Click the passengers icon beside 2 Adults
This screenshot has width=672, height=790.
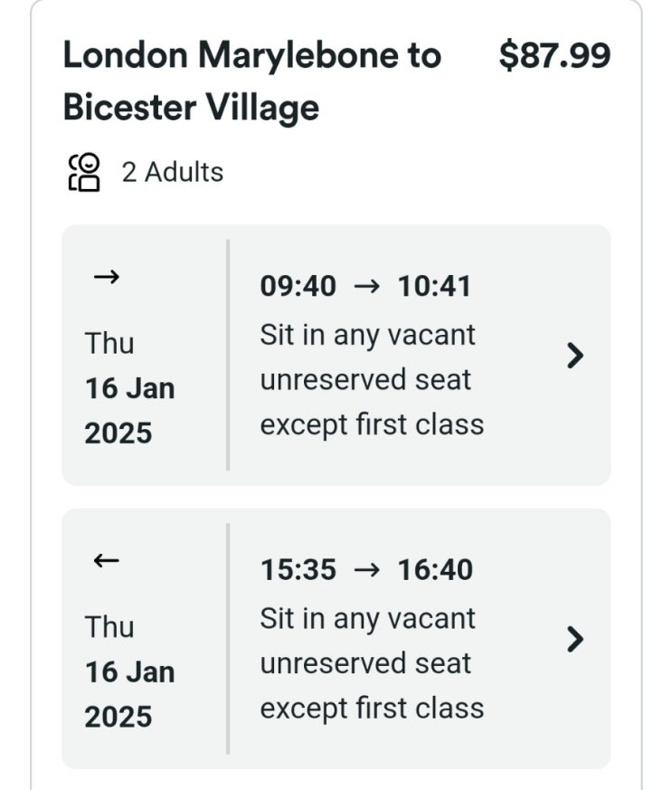pyautogui.click(x=84, y=172)
